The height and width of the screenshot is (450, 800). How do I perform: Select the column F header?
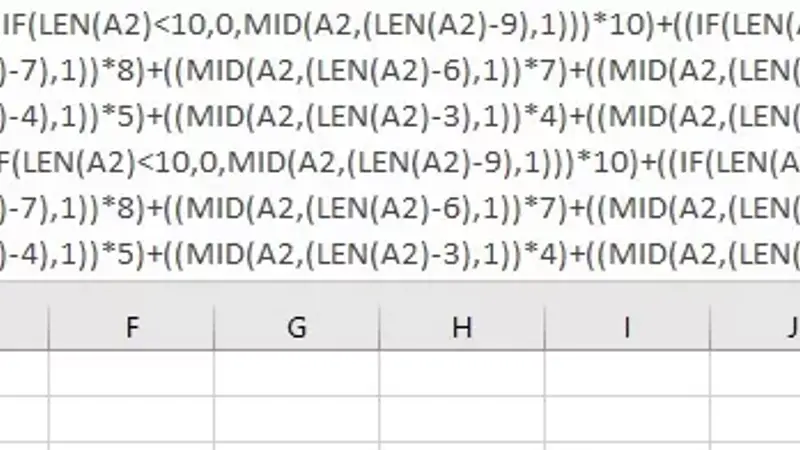coord(132,327)
